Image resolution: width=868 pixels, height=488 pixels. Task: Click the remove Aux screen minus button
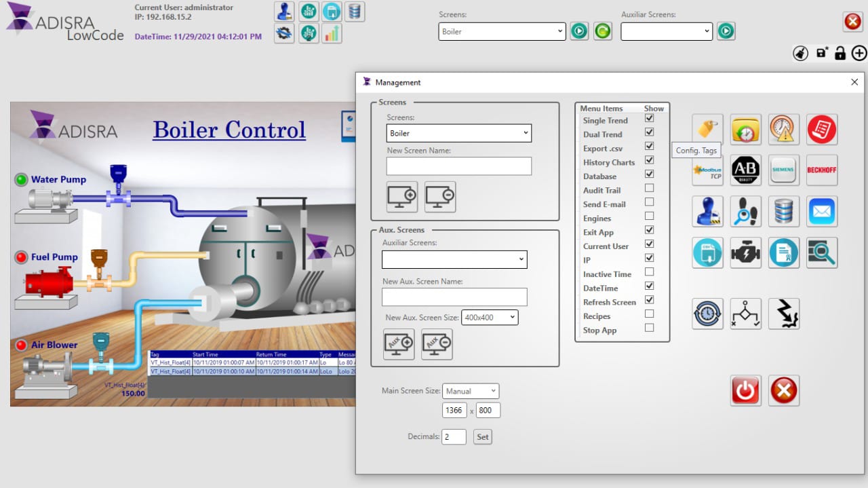[437, 344]
